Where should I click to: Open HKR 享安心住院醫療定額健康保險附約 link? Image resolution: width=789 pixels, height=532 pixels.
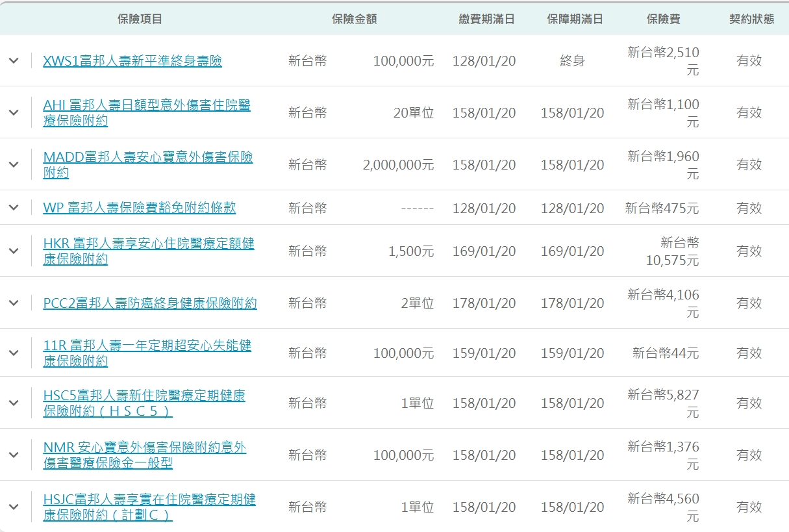coord(149,251)
